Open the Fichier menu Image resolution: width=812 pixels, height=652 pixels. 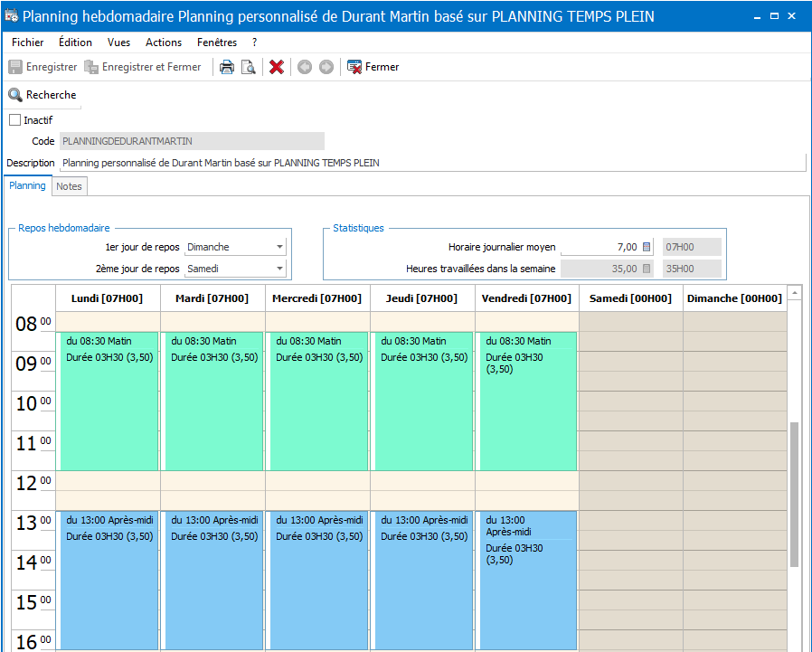tap(28, 43)
